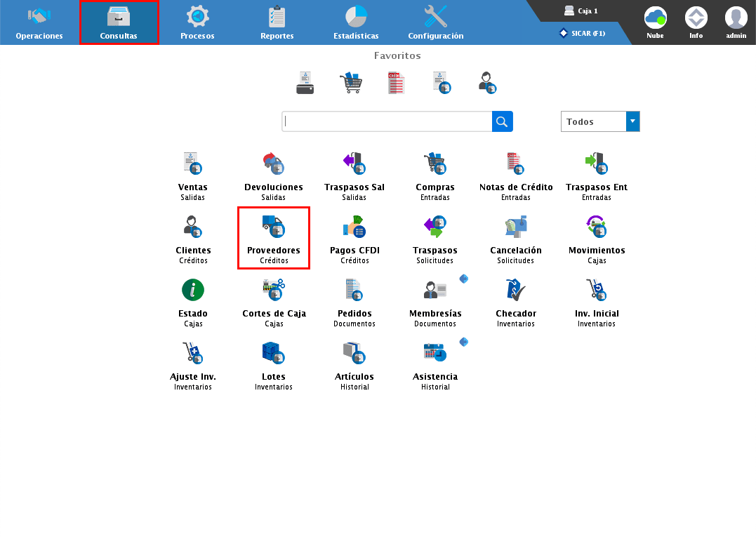756x539 pixels.
Task: Click the Estado Cajas info icon
Action: pos(193,290)
